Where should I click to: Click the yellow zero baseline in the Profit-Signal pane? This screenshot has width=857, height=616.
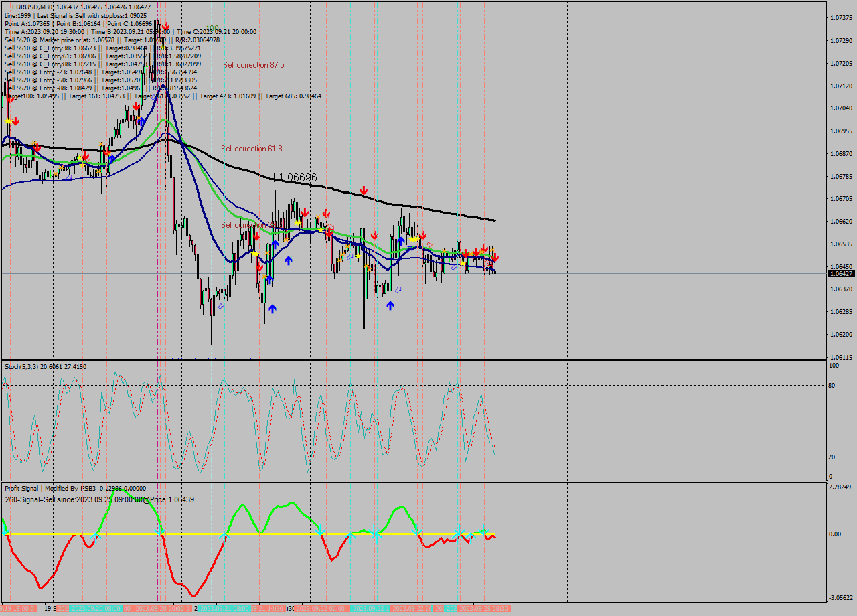coord(201,534)
